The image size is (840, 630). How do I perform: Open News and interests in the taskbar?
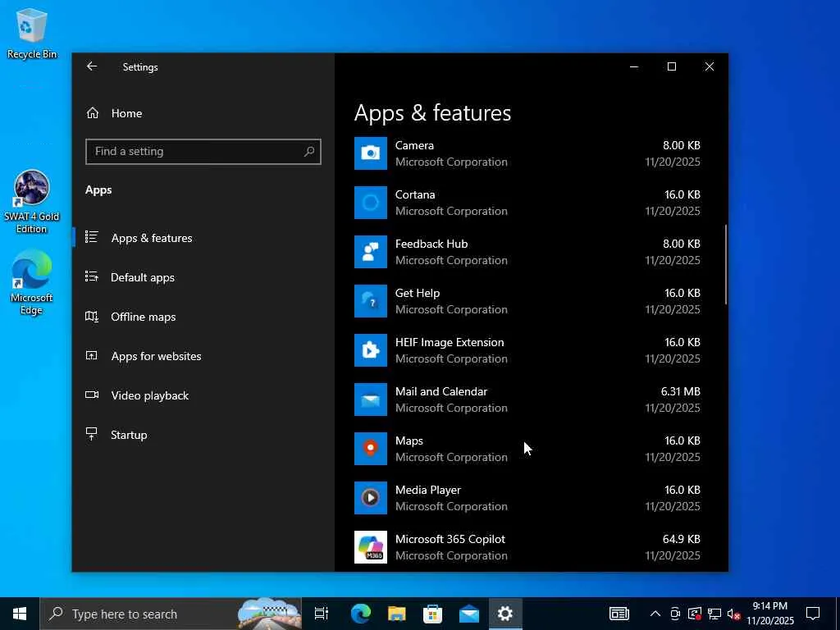coord(619,614)
